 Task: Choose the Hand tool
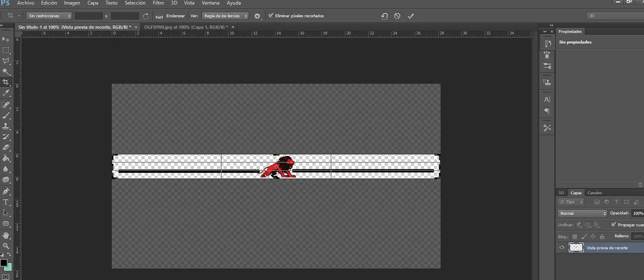pos(6,235)
